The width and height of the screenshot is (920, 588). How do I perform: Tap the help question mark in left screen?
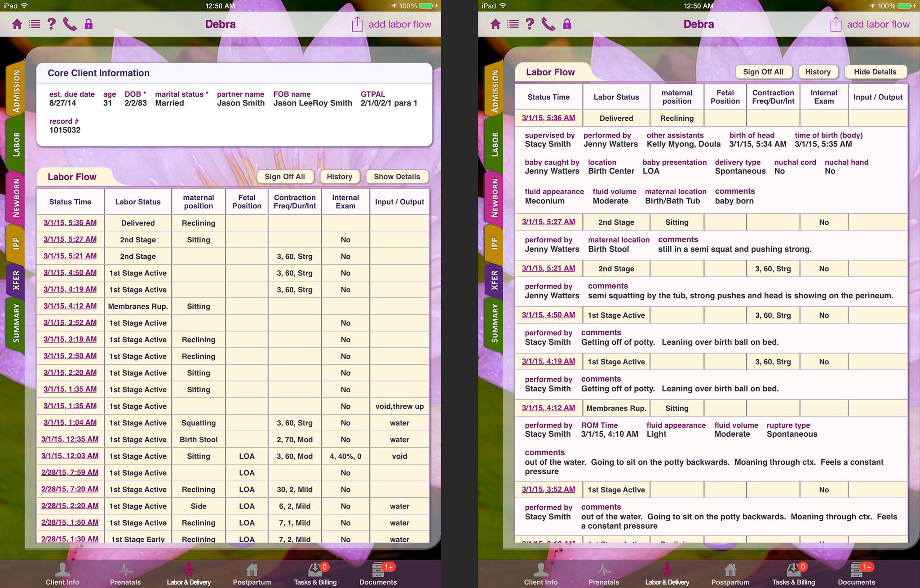tap(52, 24)
